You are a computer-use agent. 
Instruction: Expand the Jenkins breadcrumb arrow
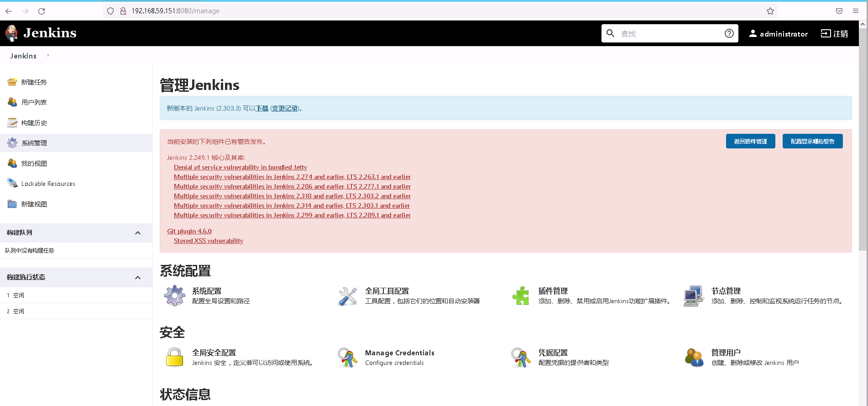tap(48, 56)
